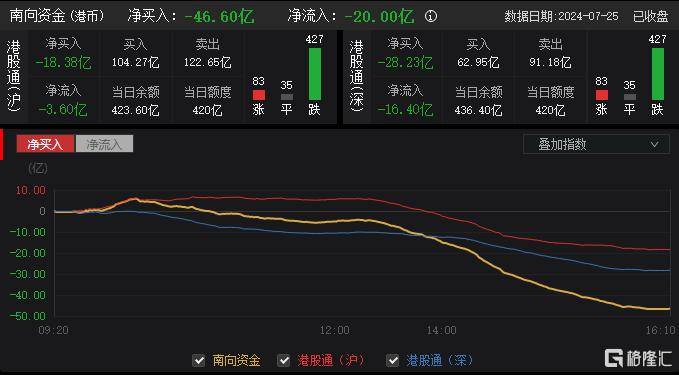Viewport: 679px width, 375px height.
Task: Click the 已收盘 status label
Action: (x=650, y=16)
